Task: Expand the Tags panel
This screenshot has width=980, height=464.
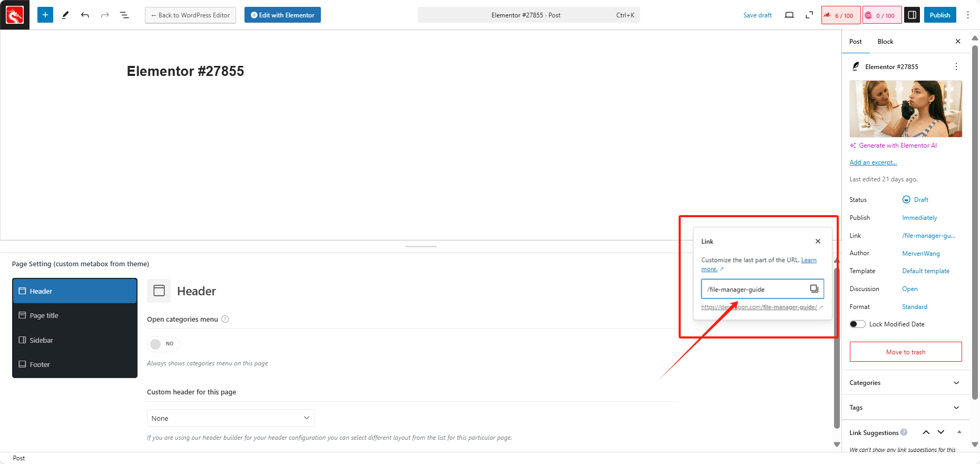Action: tap(905, 408)
